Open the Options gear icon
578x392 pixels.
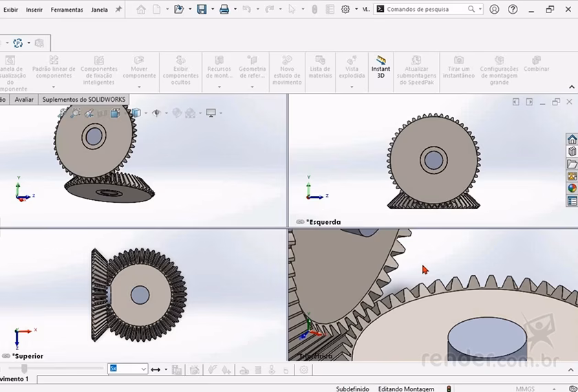(345, 10)
